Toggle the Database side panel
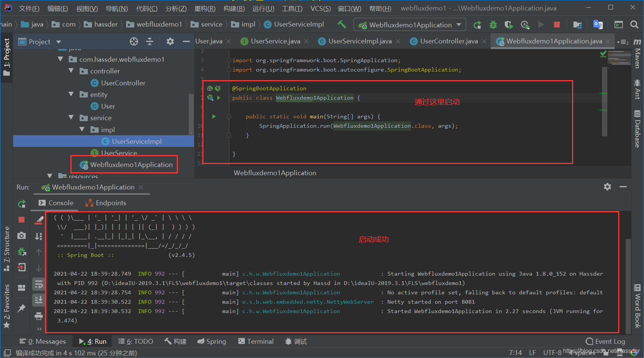Screen dimensions: 644x358 pos(637,128)
